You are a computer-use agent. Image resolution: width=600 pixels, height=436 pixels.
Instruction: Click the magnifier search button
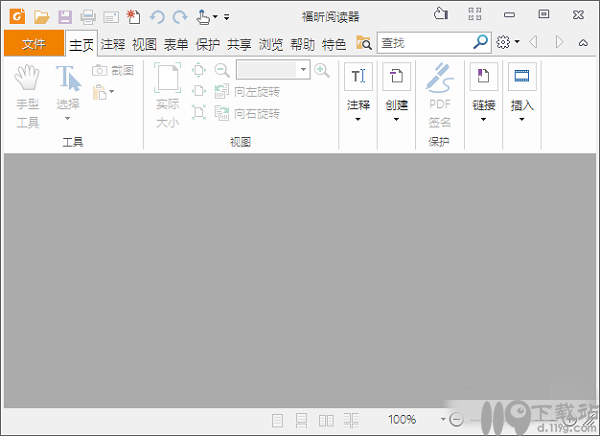(x=481, y=42)
